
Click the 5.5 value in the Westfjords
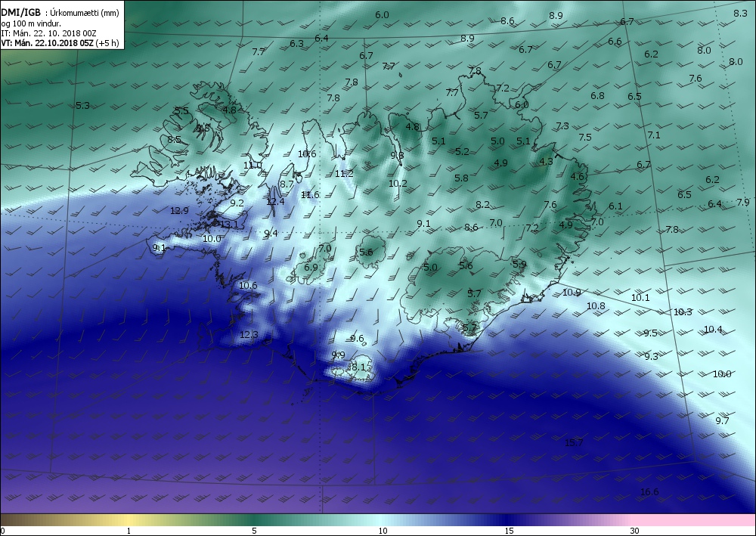pyautogui.click(x=181, y=111)
